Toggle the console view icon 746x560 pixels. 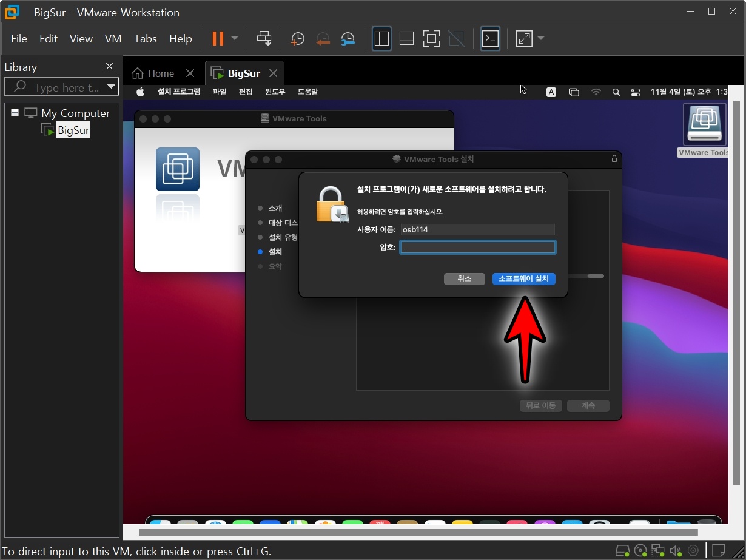[x=490, y=39]
